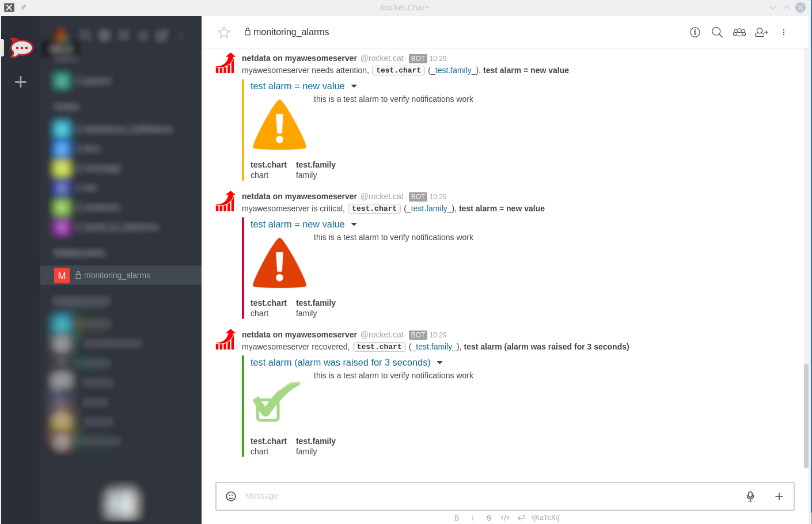
Task: Apply bold formatting button
Action: point(457,518)
